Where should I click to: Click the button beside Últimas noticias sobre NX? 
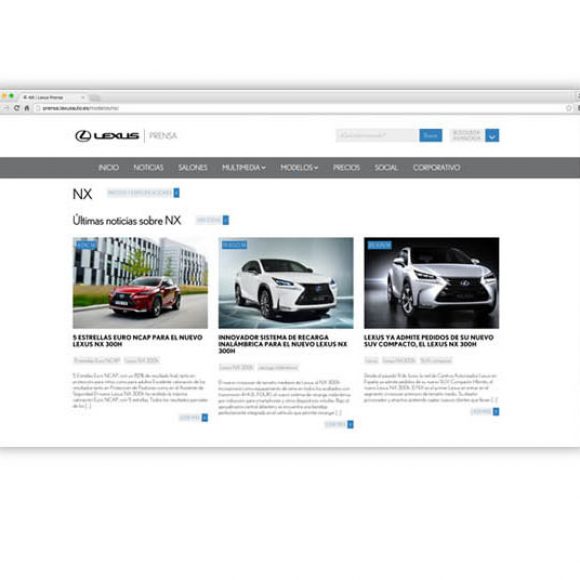(212, 220)
